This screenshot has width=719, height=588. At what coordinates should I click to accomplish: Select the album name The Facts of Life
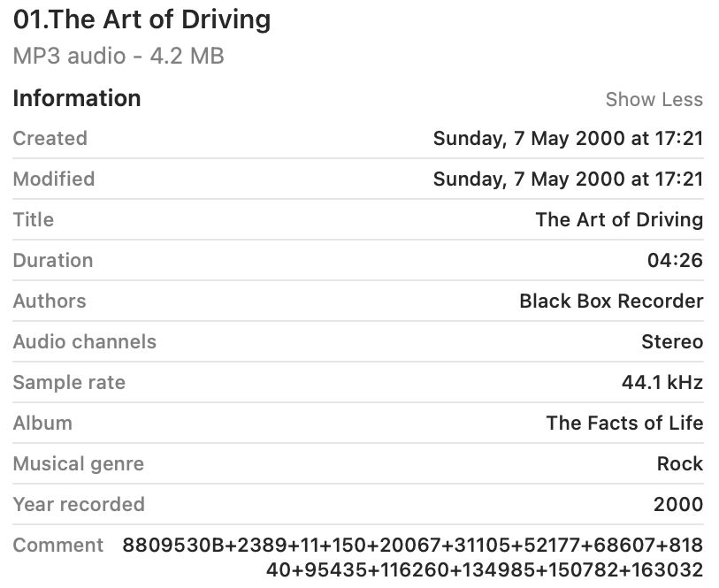coord(624,424)
